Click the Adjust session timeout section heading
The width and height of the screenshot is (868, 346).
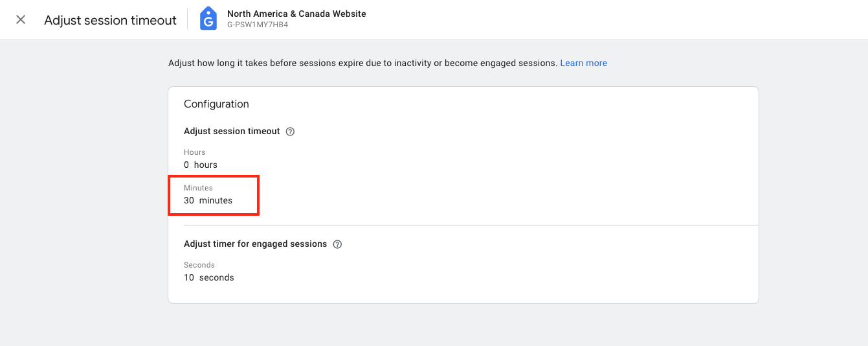232,131
